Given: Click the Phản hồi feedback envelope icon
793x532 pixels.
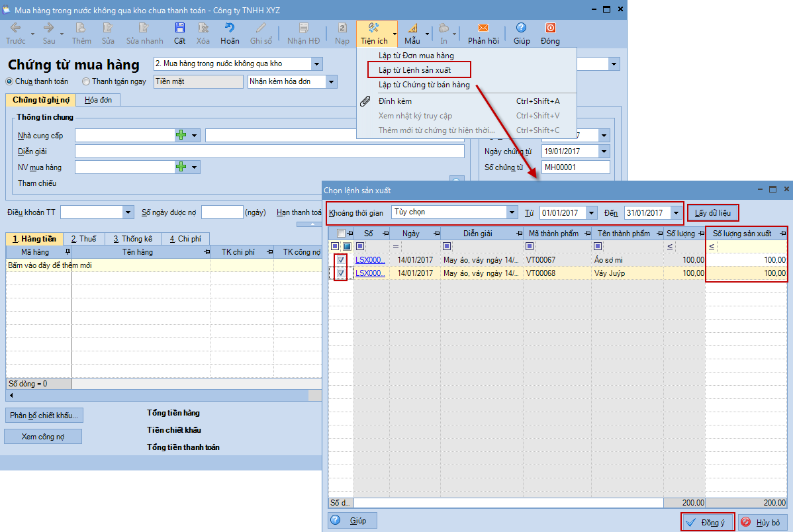Looking at the screenshot, I should (483, 28).
